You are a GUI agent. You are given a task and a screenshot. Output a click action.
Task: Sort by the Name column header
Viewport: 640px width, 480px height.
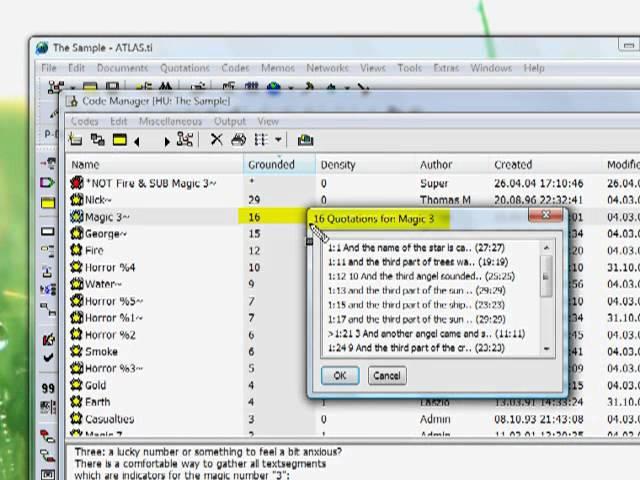[x=154, y=164]
